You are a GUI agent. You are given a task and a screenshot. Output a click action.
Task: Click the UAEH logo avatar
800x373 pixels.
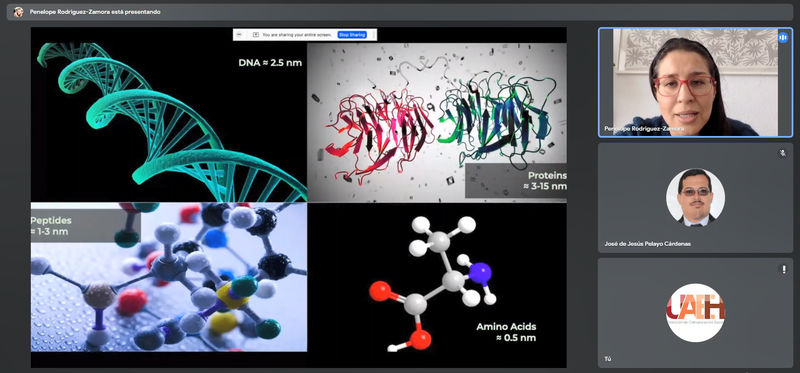[695, 312]
